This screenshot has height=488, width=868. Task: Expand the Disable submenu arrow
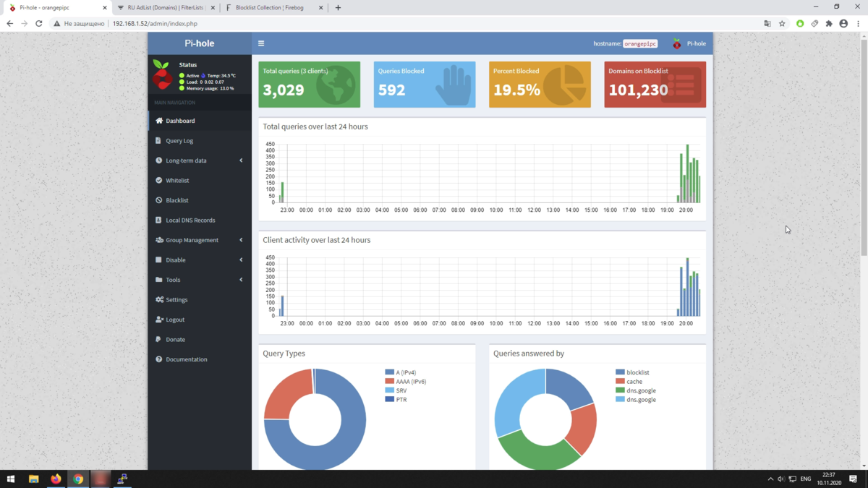click(x=241, y=260)
